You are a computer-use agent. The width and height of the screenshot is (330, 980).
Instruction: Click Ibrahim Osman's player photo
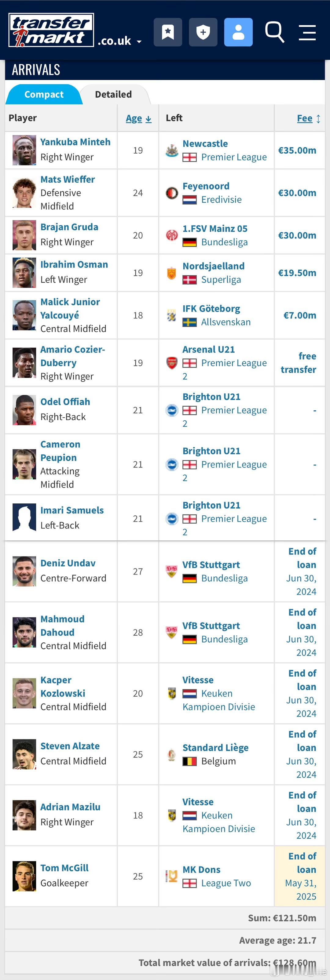coord(24,273)
